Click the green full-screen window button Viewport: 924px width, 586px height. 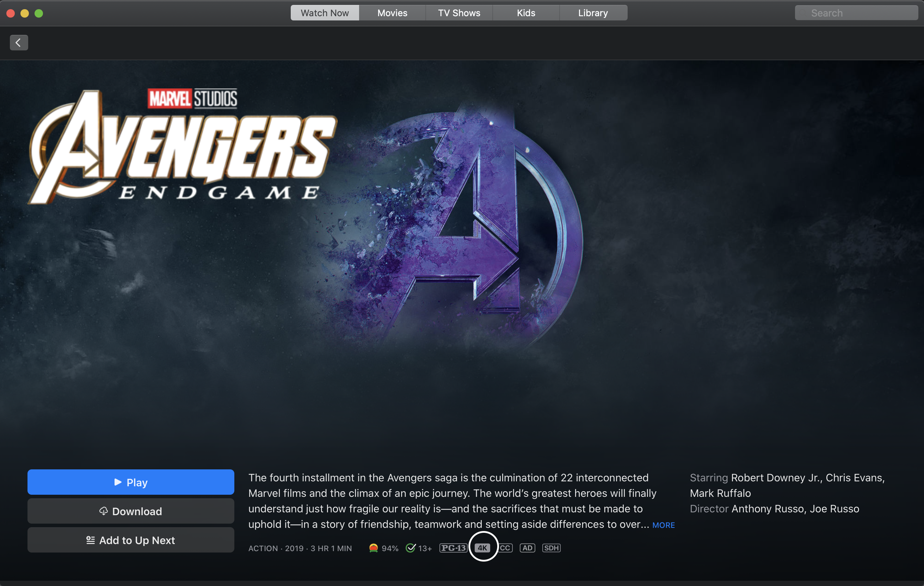pyautogui.click(x=39, y=13)
